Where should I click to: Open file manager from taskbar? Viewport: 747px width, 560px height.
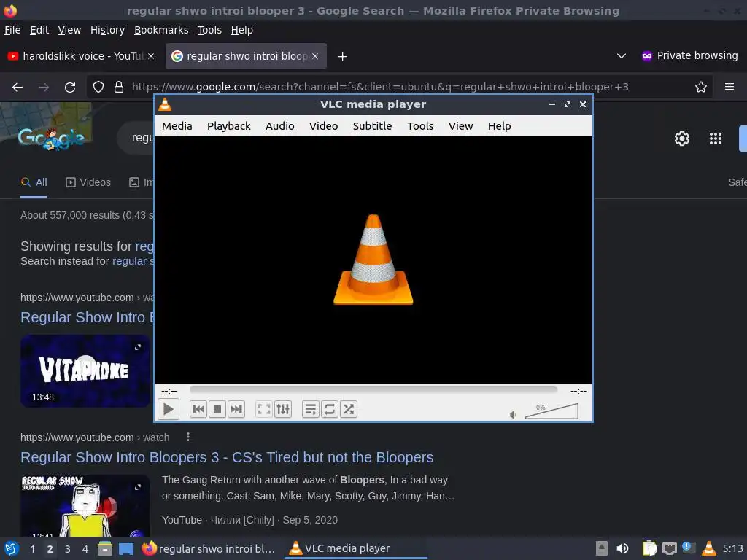pos(105,548)
